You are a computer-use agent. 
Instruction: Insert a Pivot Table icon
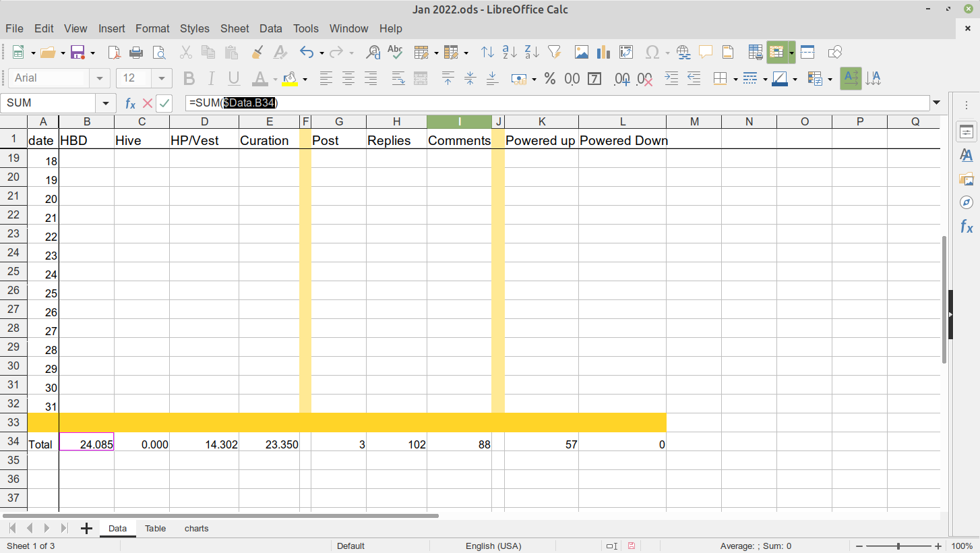(626, 53)
